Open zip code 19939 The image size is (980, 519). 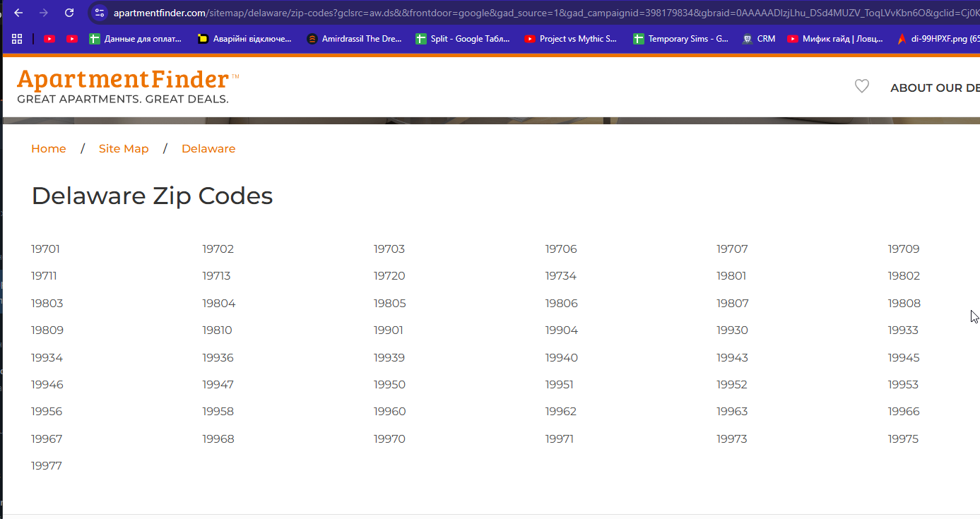(x=389, y=357)
